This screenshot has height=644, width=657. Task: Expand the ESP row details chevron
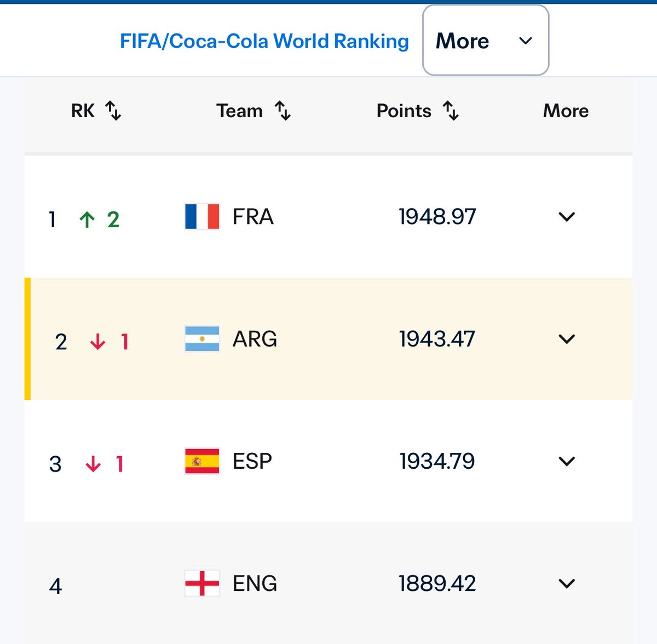(x=567, y=461)
